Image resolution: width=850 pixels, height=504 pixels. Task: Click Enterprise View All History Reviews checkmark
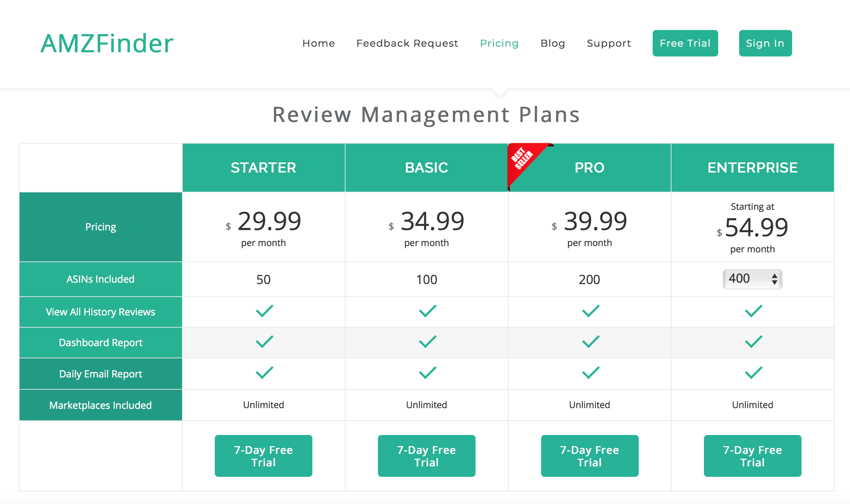[753, 311]
